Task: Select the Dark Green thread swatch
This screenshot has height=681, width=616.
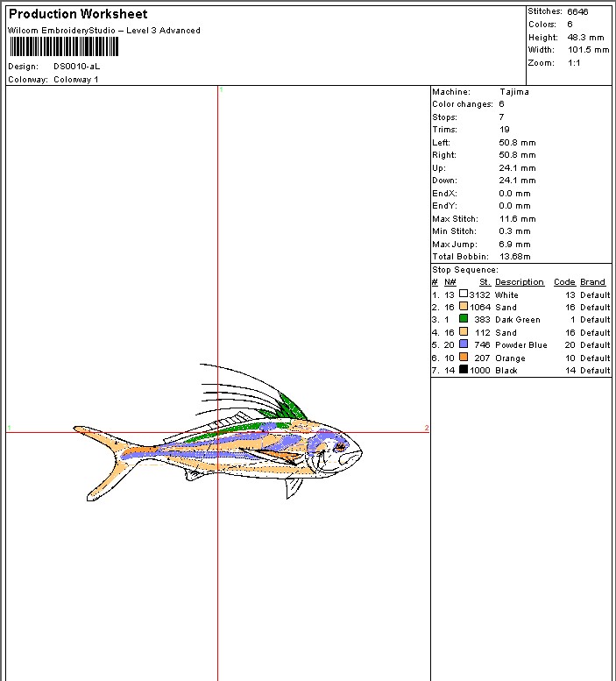Action: pos(464,319)
